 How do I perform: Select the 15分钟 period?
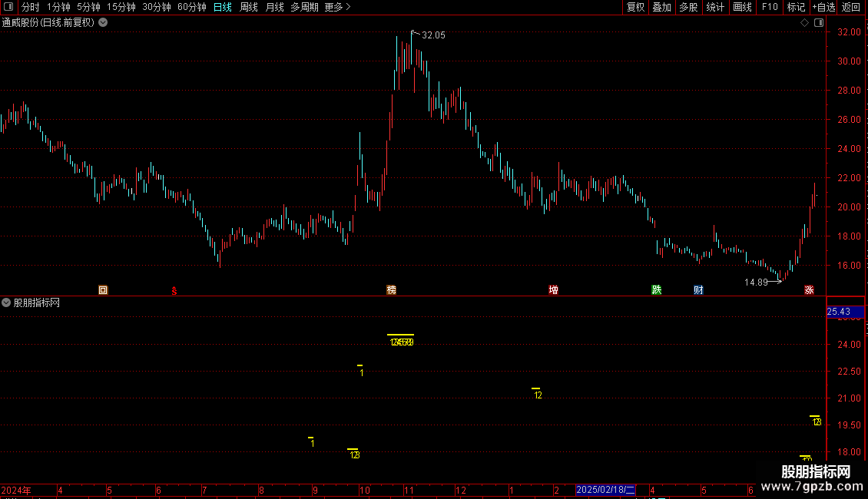pyautogui.click(x=121, y=7)
